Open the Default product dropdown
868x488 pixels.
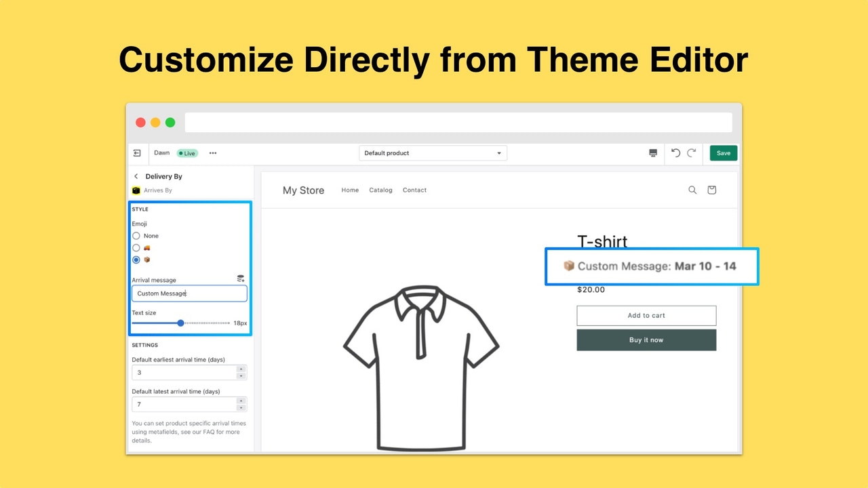[x=433, y=153]
